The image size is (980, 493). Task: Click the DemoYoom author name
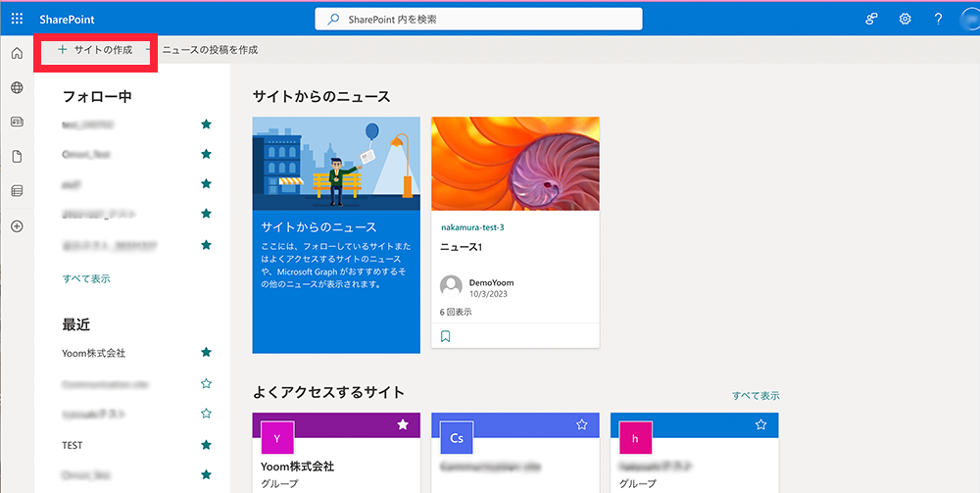[491, 282]
